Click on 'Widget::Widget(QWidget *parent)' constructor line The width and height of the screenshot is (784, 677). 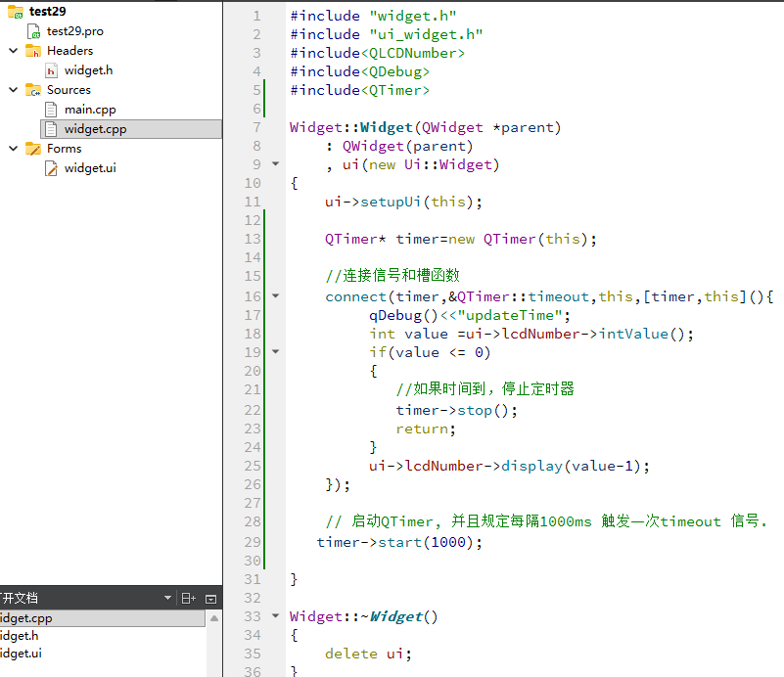point(425,127)
